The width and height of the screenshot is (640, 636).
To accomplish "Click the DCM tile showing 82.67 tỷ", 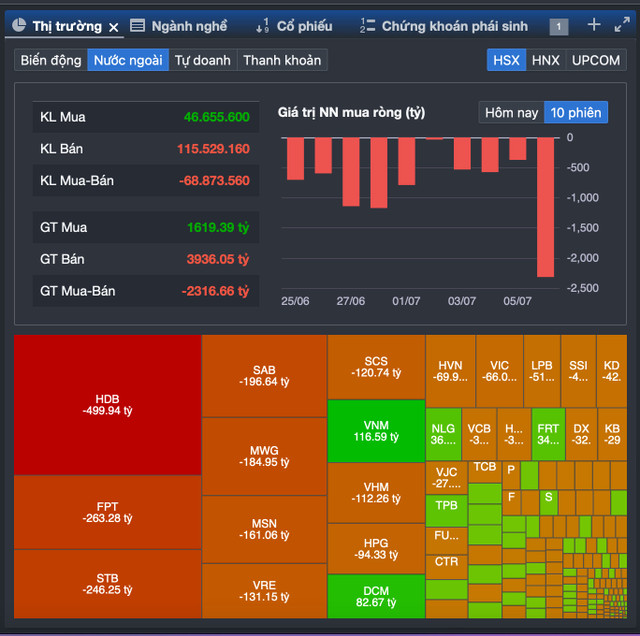I will point(376,595).
